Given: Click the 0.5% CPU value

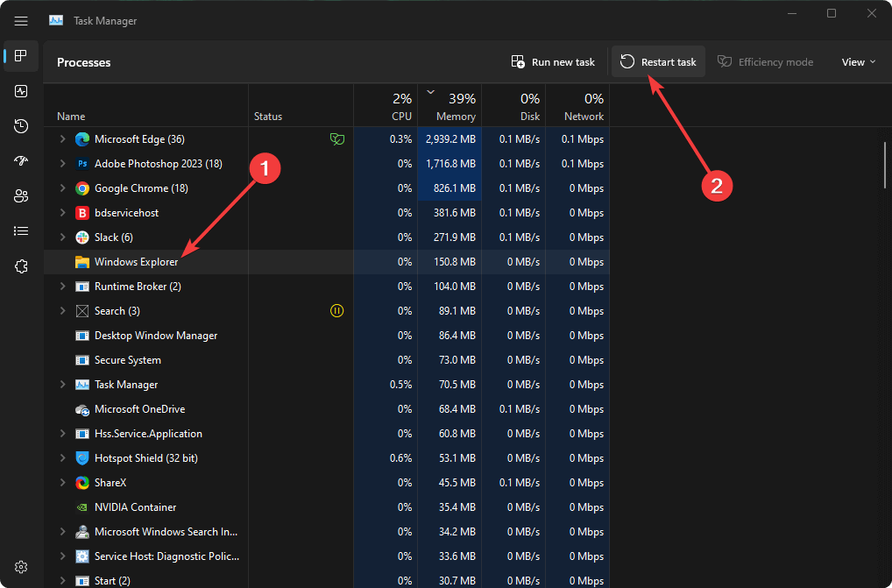Looking at the screenshot, I should (401, 385).
